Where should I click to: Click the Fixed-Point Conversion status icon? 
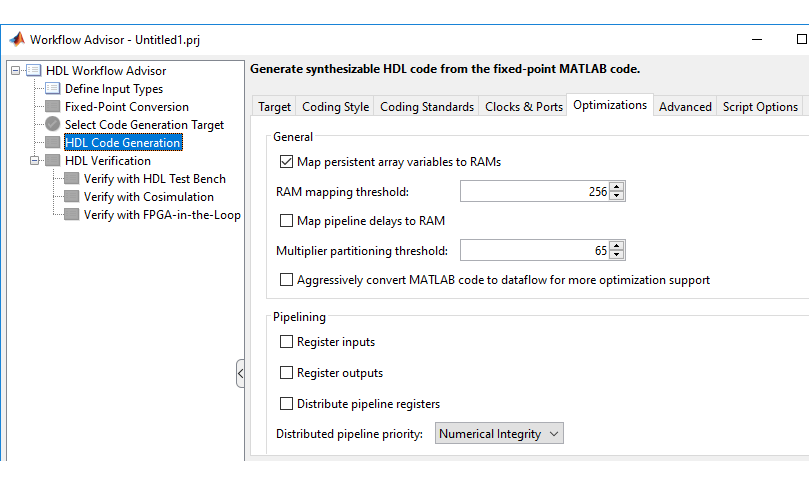[x=53, y=107]
